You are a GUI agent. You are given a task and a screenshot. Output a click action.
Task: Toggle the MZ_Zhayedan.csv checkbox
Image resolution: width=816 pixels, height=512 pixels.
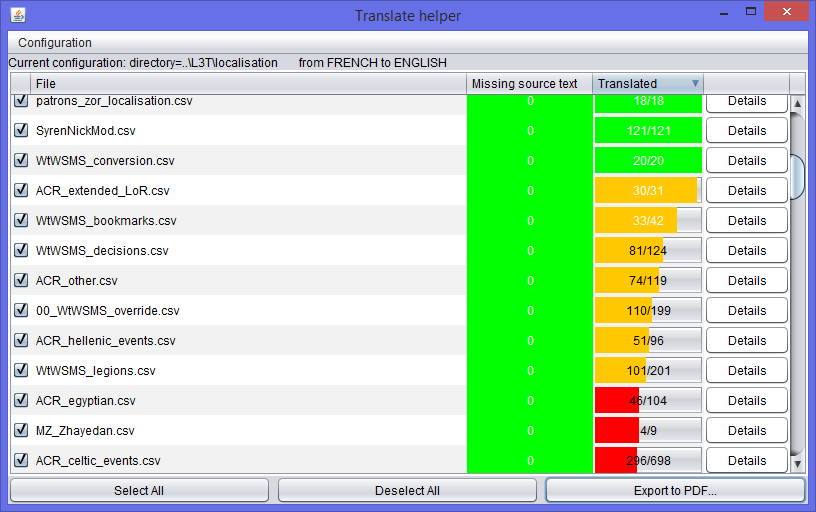point(20,431)
